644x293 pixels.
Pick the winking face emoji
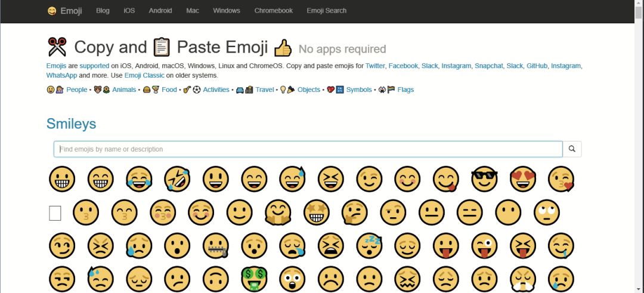[369, 179]
